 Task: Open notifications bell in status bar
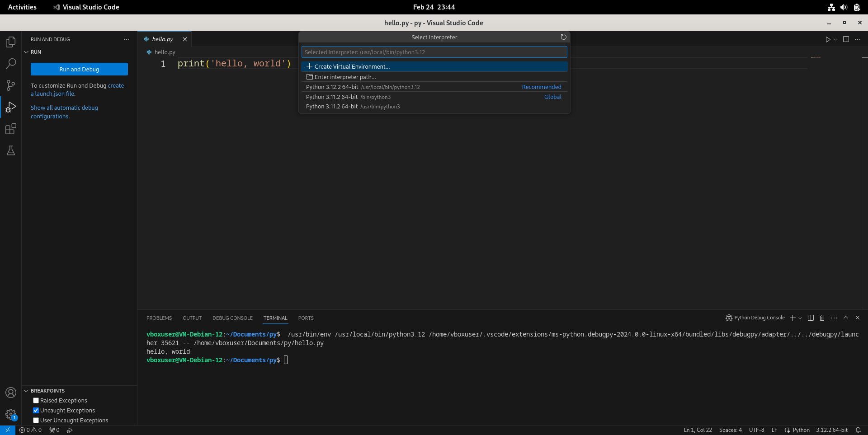pos(858,430)
